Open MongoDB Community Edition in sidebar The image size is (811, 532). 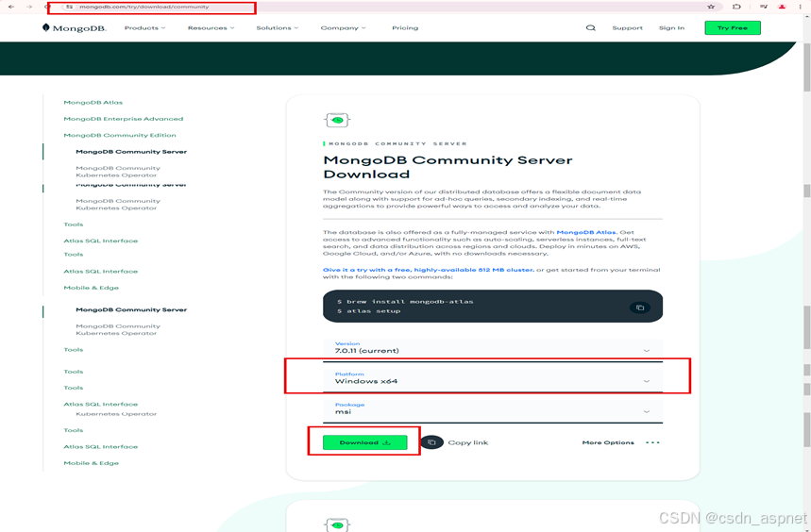click(120, 135)
